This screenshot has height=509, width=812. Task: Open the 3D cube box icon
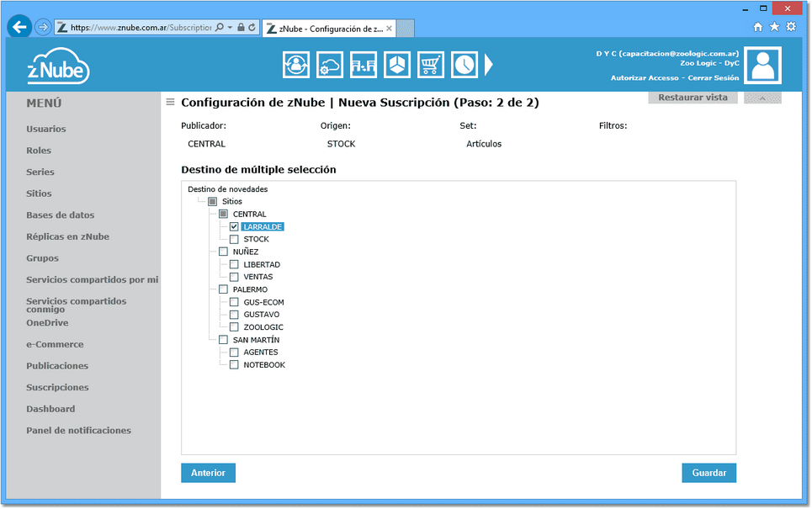click(x=397, y=65)
